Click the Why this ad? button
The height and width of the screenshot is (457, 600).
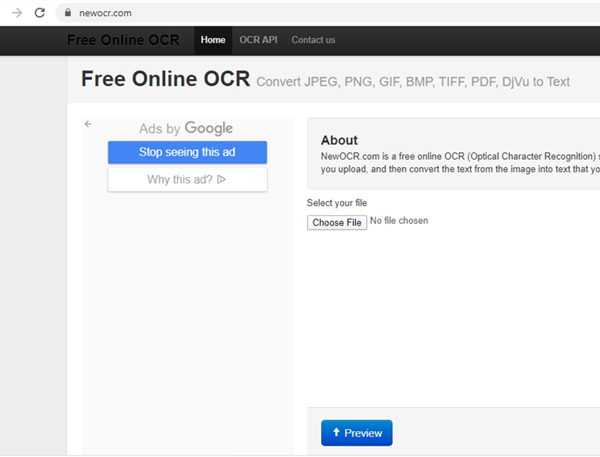click(187, 179)
